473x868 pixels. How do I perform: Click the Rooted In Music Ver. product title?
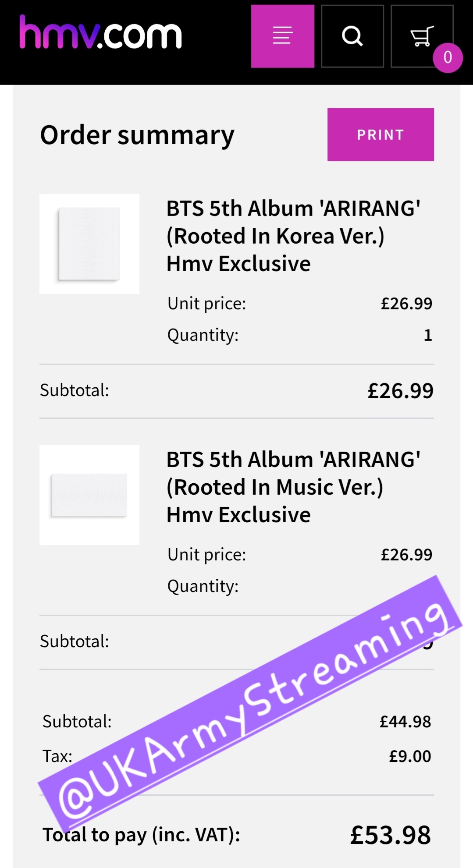[293, 487]
